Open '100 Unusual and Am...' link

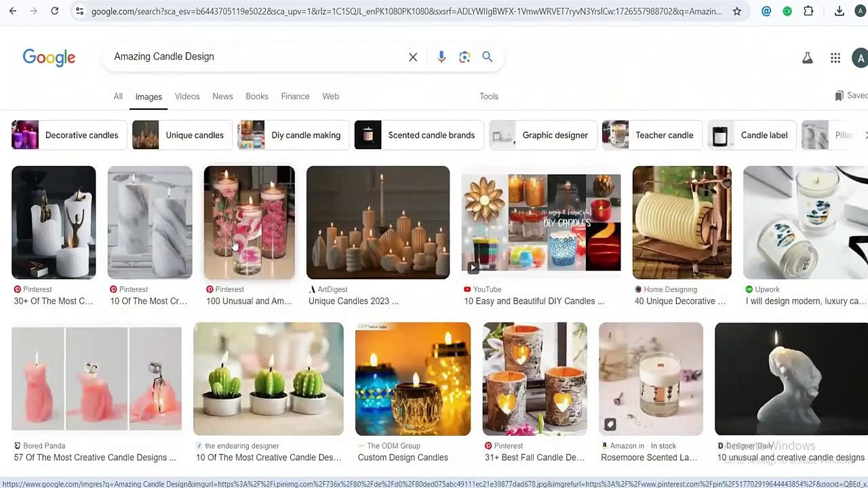[249, 301]
